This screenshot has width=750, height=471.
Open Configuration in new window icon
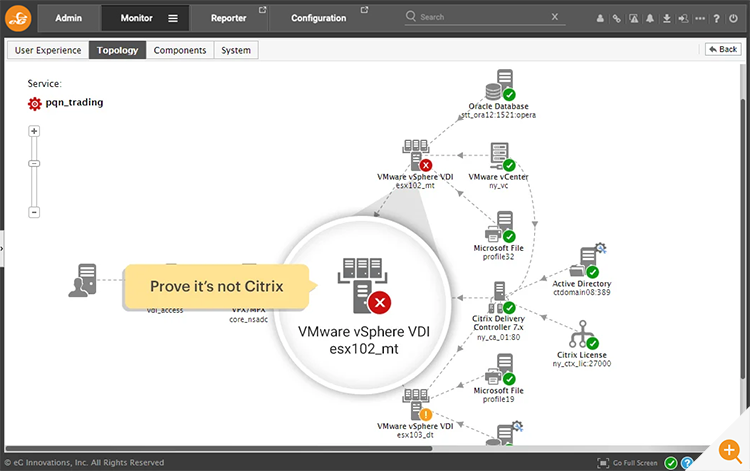[x=364, y=10]
